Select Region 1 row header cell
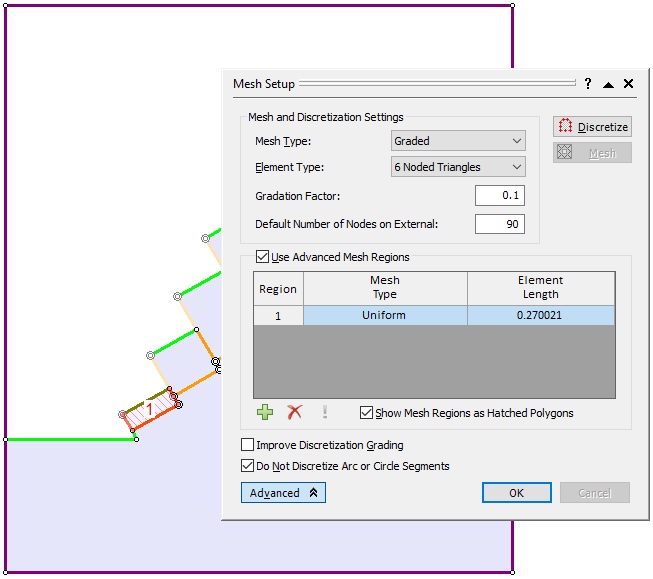 (278, 315)
